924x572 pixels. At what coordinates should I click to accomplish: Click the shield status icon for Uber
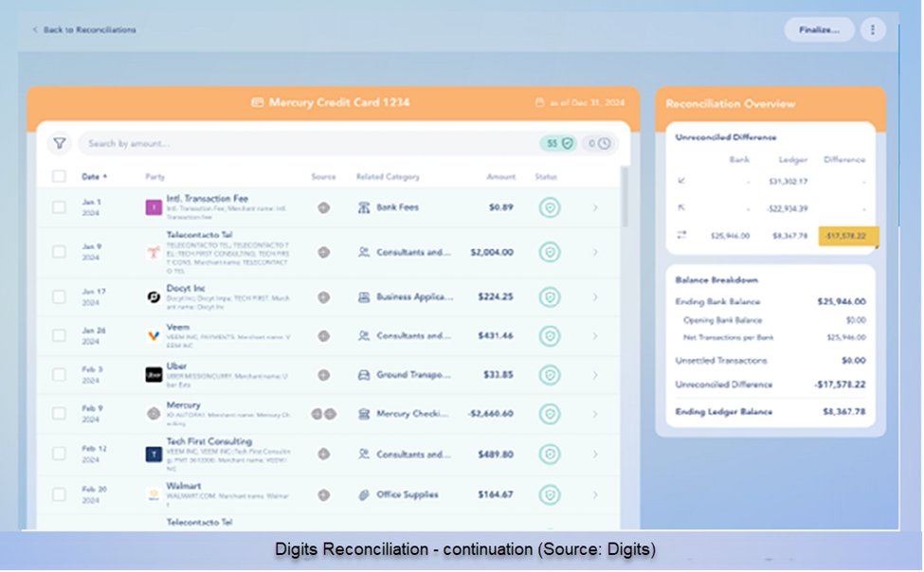point(550,375)
